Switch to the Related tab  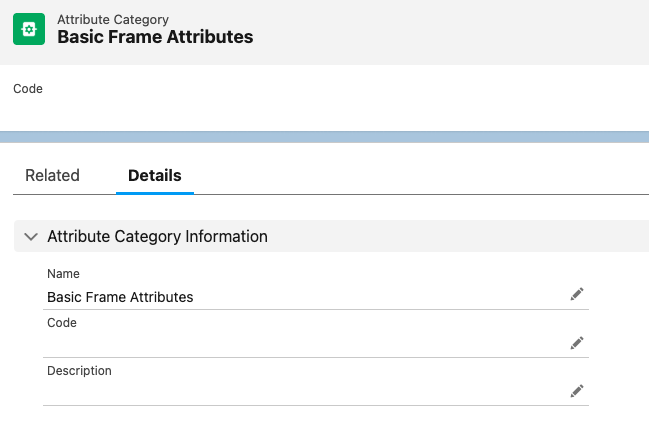[52, 175]
